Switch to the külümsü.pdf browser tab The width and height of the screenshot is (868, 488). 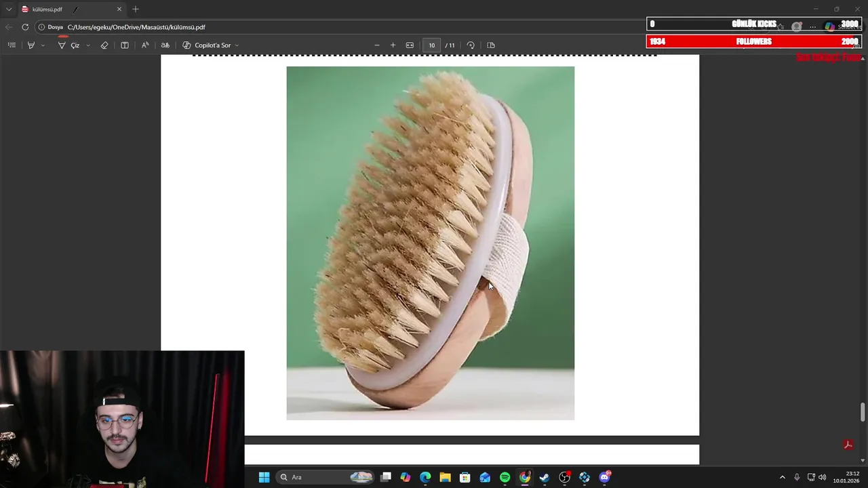tap(71, 9)
